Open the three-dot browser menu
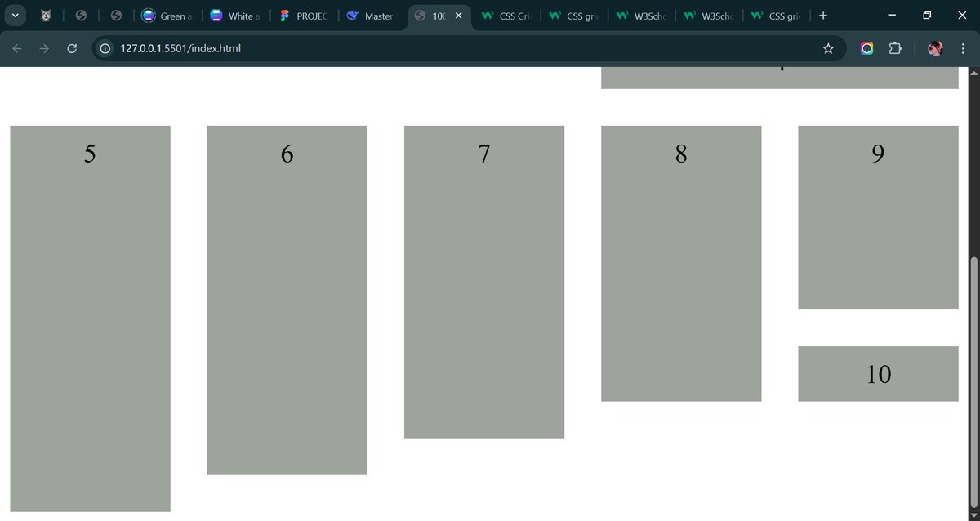The width and height of the screenshot is (980, 521). click(x=963, y=48)
